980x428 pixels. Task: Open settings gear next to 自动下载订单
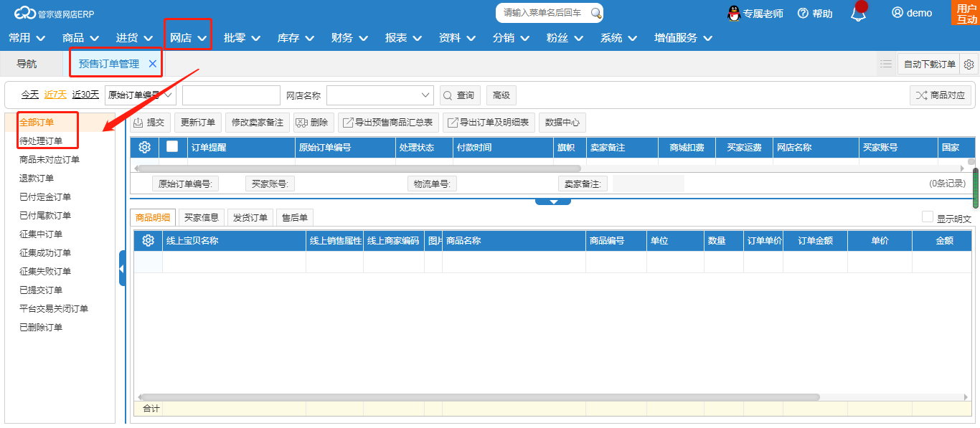click(x=969, y=64)
